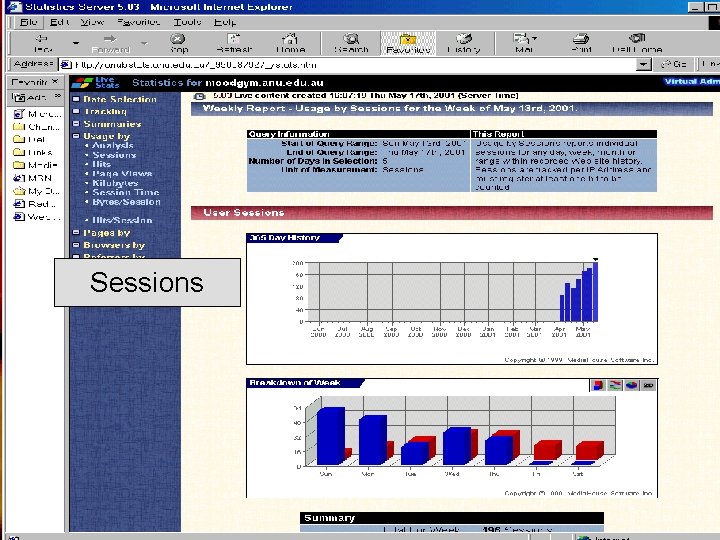
Task: Open the Sessions usage report link
Action: click(x=114, y=155)
